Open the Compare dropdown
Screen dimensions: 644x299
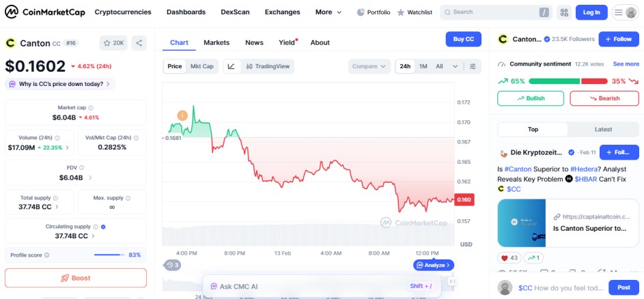(x=369, y=66)
